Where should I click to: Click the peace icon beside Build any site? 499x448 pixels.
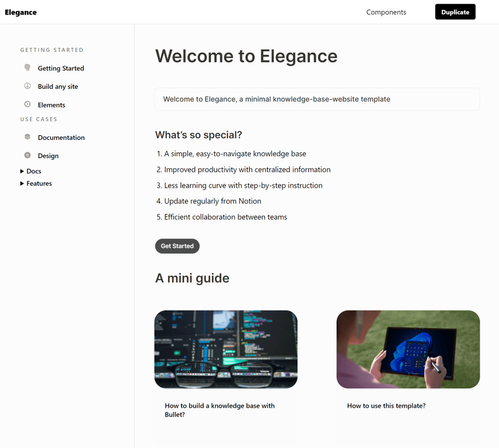(27, 86)
